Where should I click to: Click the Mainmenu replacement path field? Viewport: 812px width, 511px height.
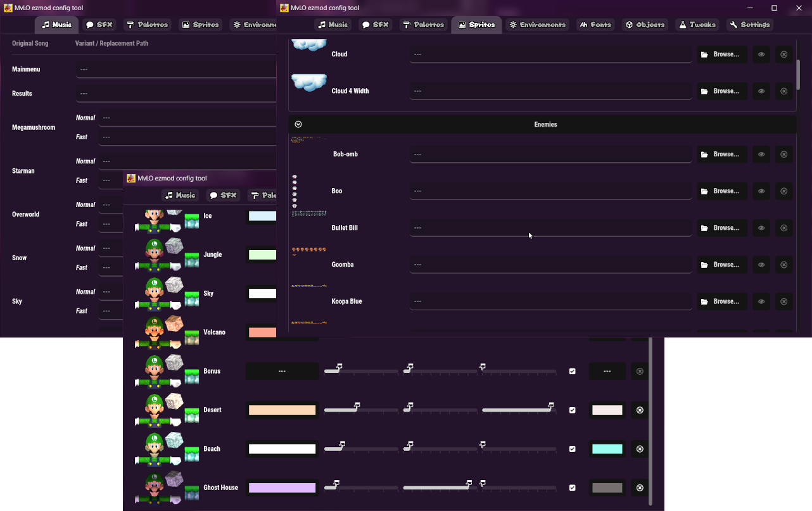point(176,70)
